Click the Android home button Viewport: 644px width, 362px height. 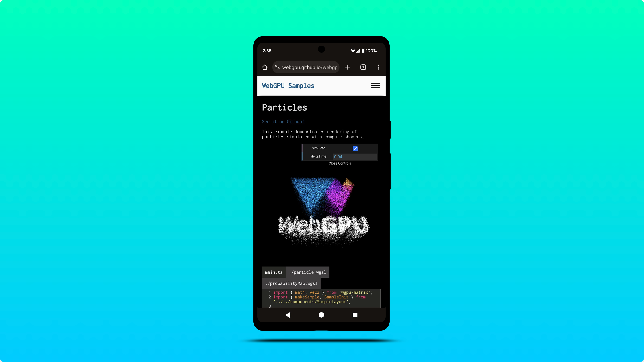322,315
